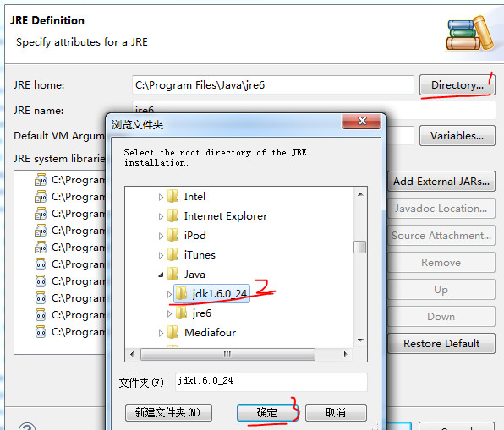504x430 pixels.
Task: Click the folder tree vertical scrollbar thumb
Action: click(360, 248)
